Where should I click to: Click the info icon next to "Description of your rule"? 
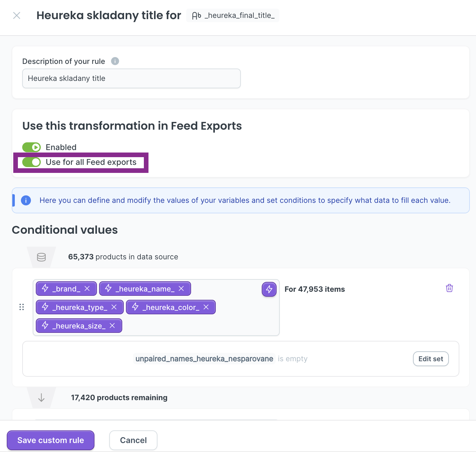pos(115,61)
